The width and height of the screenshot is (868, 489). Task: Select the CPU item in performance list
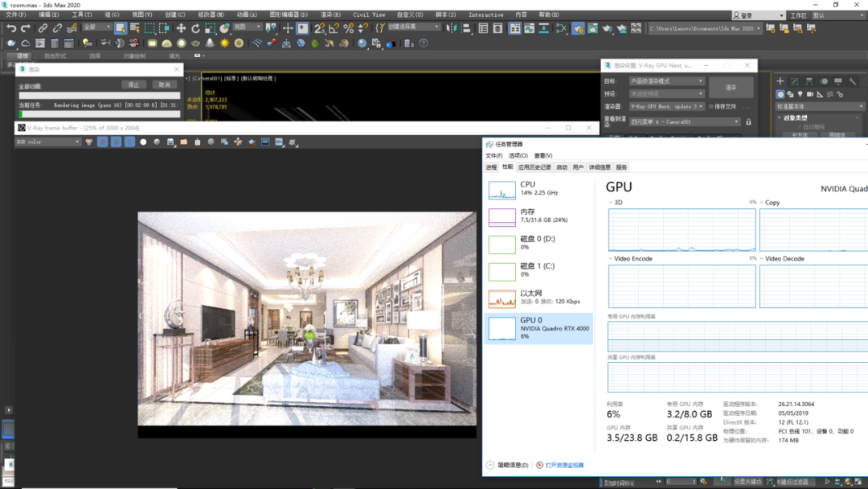click(x=538, y=189)
